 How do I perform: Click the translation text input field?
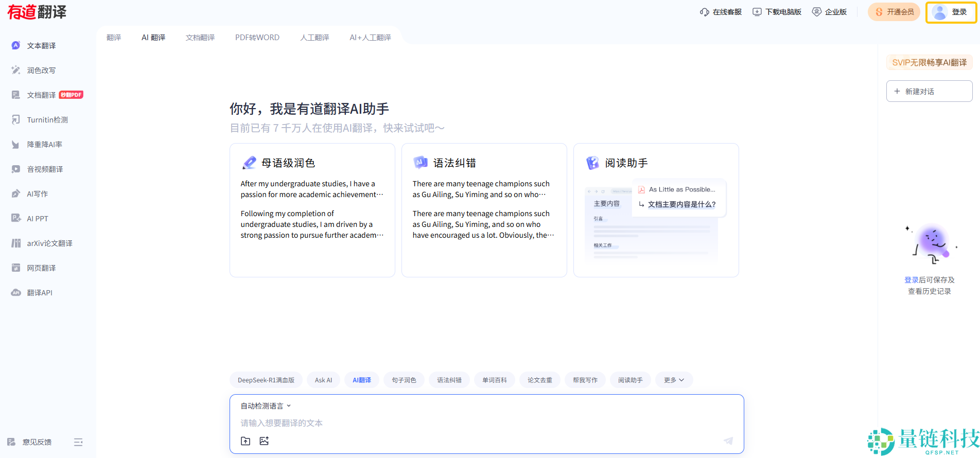(486, 423)
